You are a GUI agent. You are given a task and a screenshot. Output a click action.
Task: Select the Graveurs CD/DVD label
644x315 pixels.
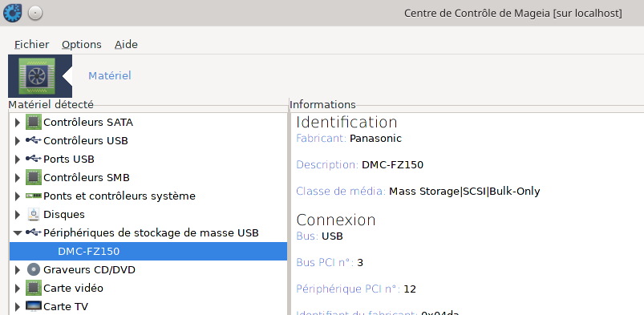[90, 270]
